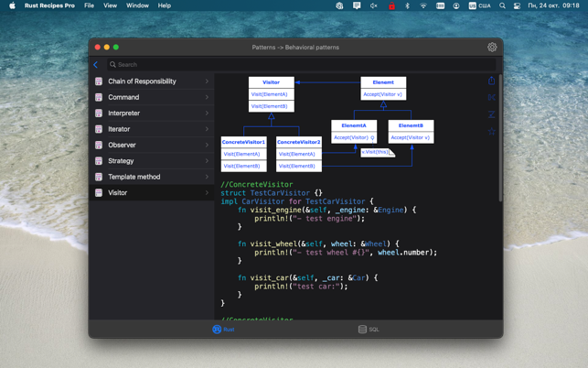Screen dimensions: 588x368
Task: Click the SQL database icon at bottom
Action: (362, 330)
